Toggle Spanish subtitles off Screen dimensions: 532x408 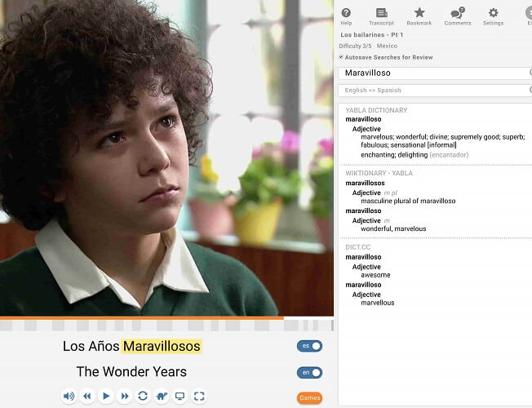click(309, 346)
